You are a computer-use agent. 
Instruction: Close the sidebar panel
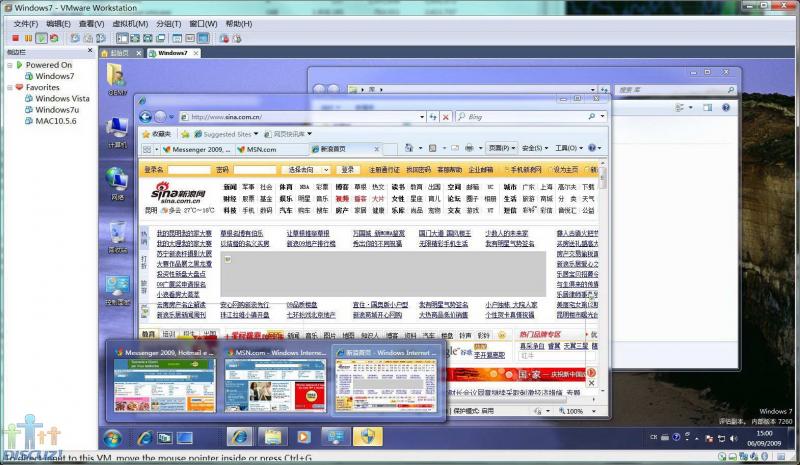tap(90, 51)
